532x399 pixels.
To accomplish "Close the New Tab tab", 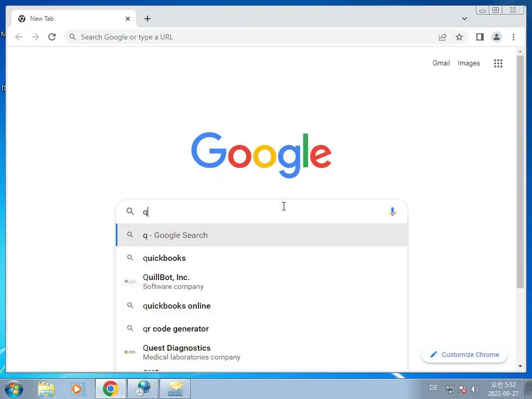I will (x=128, y=19).
